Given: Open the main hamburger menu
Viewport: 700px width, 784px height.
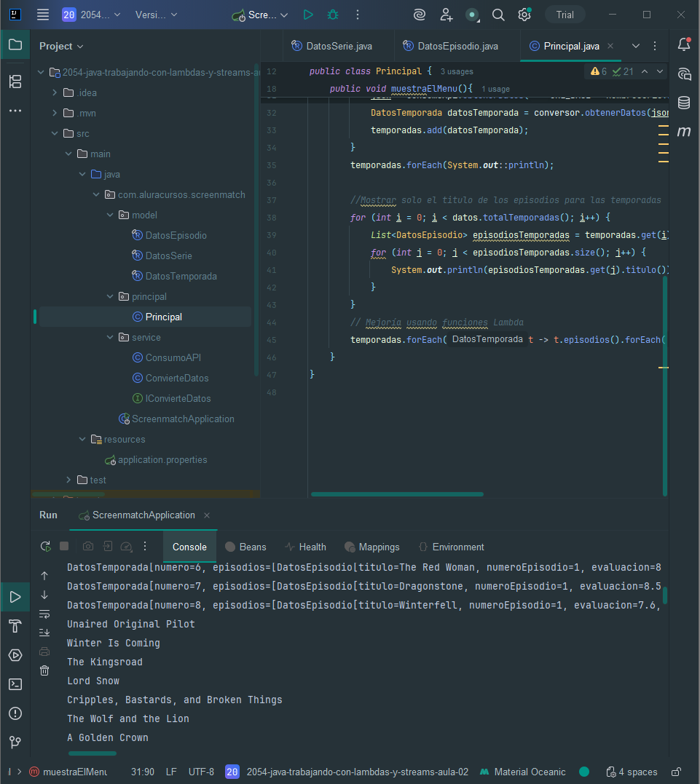Looking at the screenshot, I should (43, 15).
